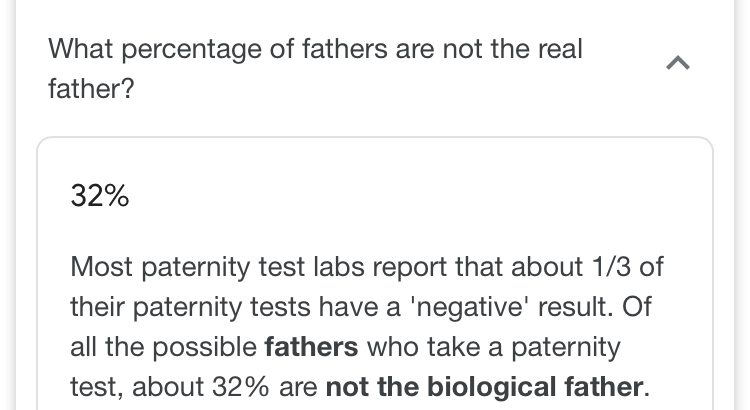
Task: Click the words 'real' in the question title
Action: [560, 49]
